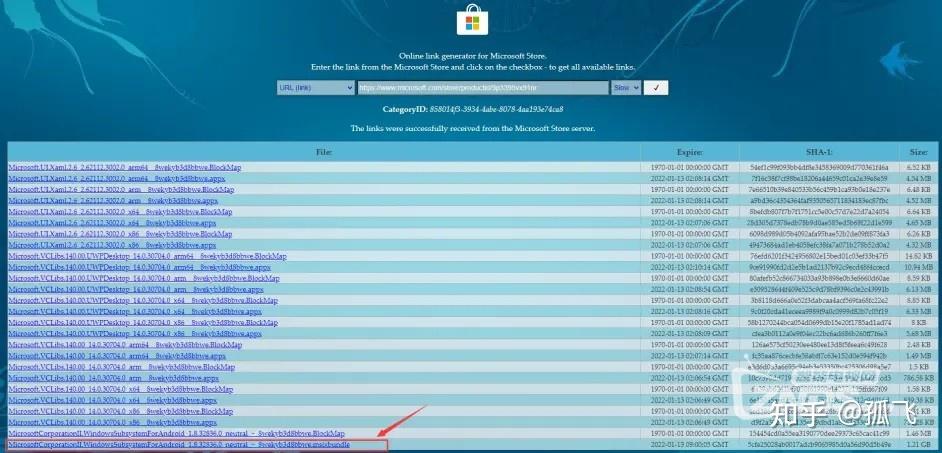Open VCLibs.140.00.UWPDesktop arm64 appx link
The image size is (942, 453).
[x=139, y=267]
